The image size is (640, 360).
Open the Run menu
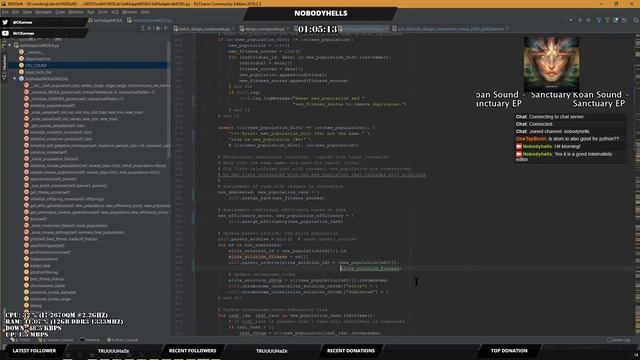click(91, 12)
